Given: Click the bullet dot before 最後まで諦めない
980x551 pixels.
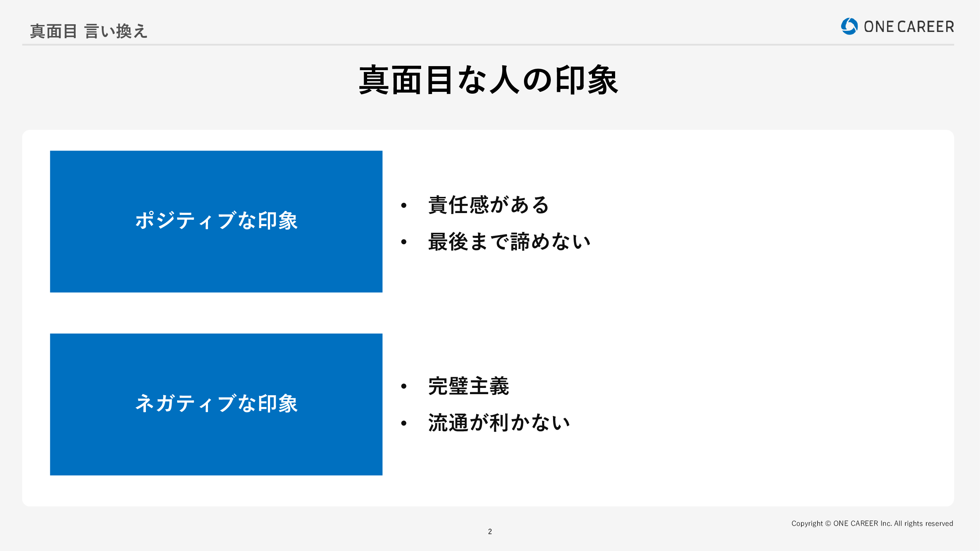Looking at the screenshot, I should click(403, 242).
